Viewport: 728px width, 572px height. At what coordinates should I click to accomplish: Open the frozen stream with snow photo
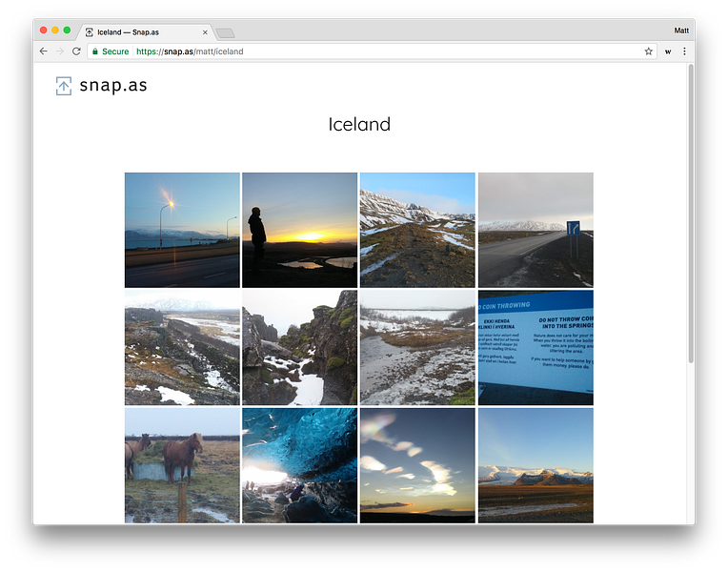point(417,348)
